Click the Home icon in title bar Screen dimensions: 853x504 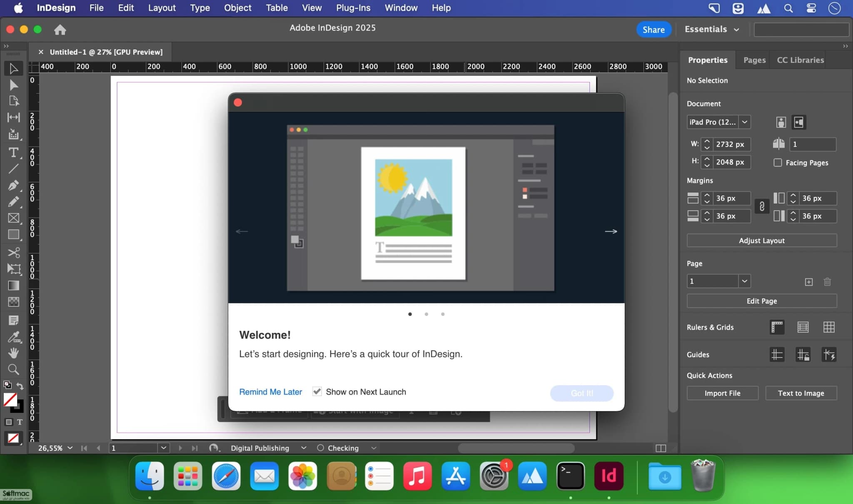click(x=60, y=30)
